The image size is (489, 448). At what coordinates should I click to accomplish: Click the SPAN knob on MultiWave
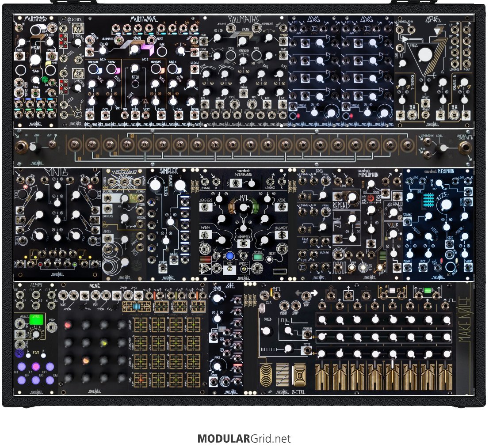(134, 49)
